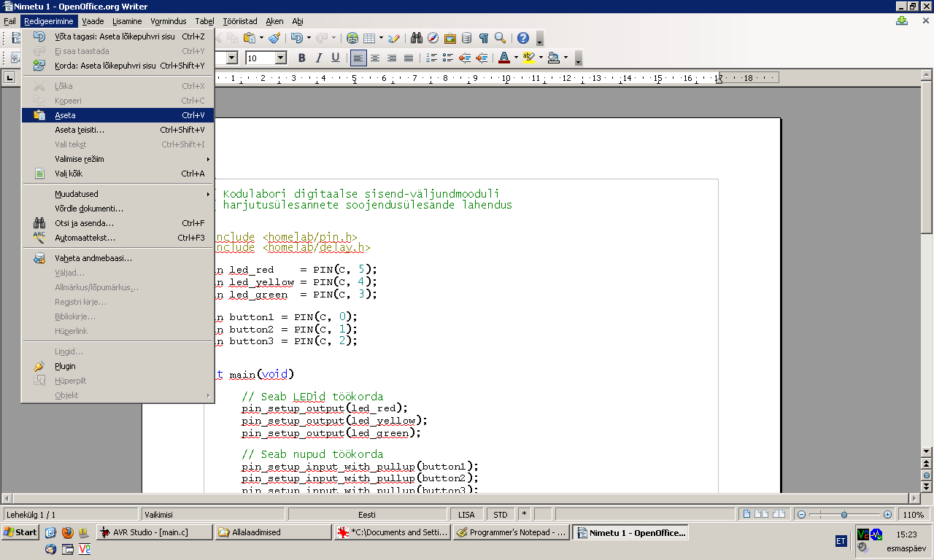
Task: Click the Data Sources cylinder icon
Action: tap(466, 38)
